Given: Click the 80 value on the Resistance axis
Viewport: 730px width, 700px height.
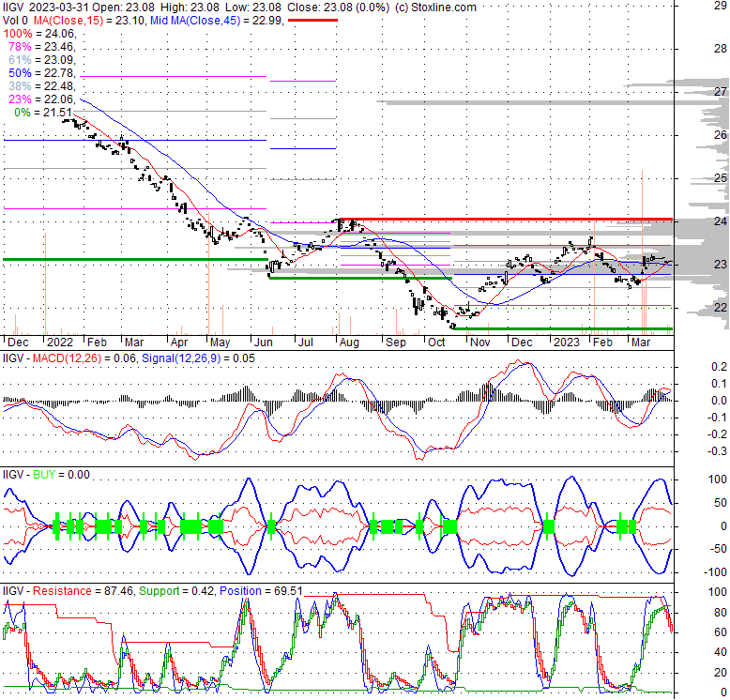Looking at the screenshot, I should (x=721, y=613).
